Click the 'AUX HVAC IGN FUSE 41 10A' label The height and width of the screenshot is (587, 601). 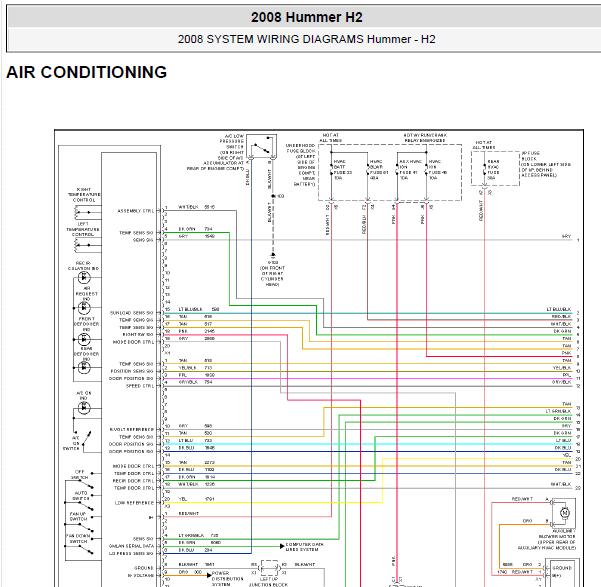[411, 170]
